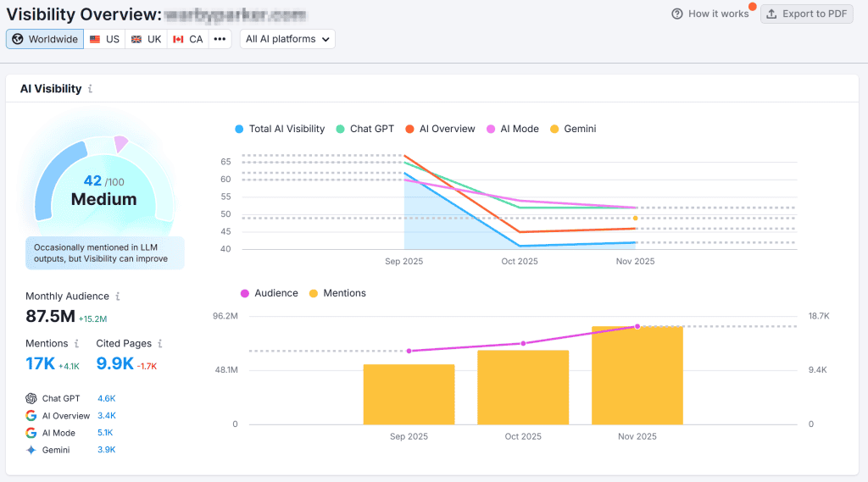Click the US flag icon
The width and height of the screenshot is (868, 482).
[x=95, y=39]
